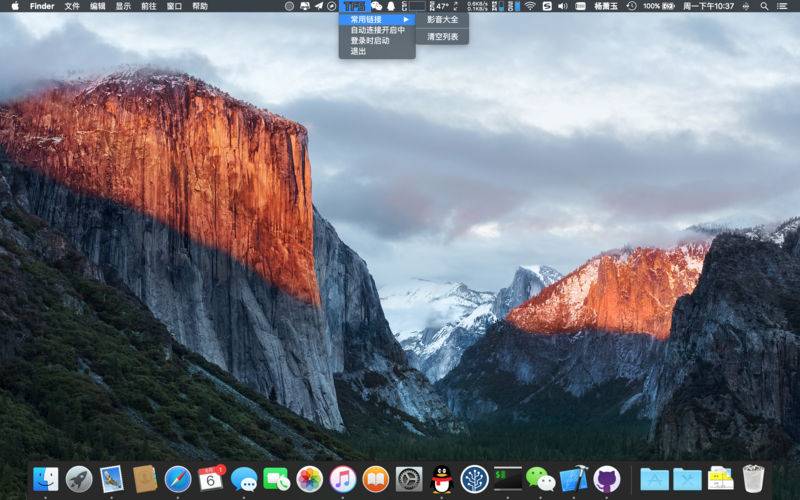Viewport: 800px width, 500px height.
Task: Click the TFS menu bar icon
Action: click(355, 6)
